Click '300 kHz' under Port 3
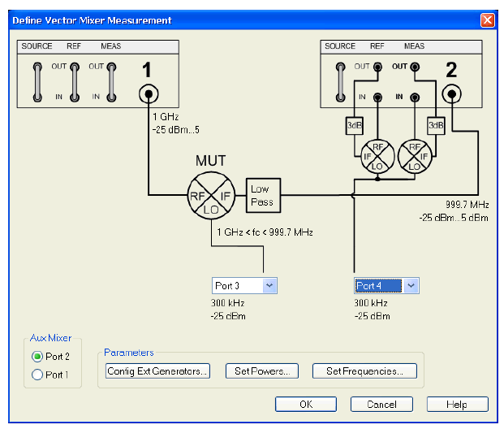The width and height of the screenshot is (504, 429). point(227,303)
